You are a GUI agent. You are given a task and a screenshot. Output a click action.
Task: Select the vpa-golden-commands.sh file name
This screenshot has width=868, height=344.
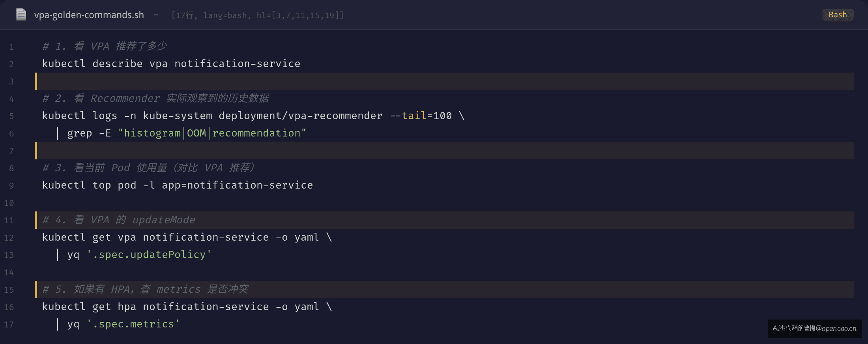point(89,15)
